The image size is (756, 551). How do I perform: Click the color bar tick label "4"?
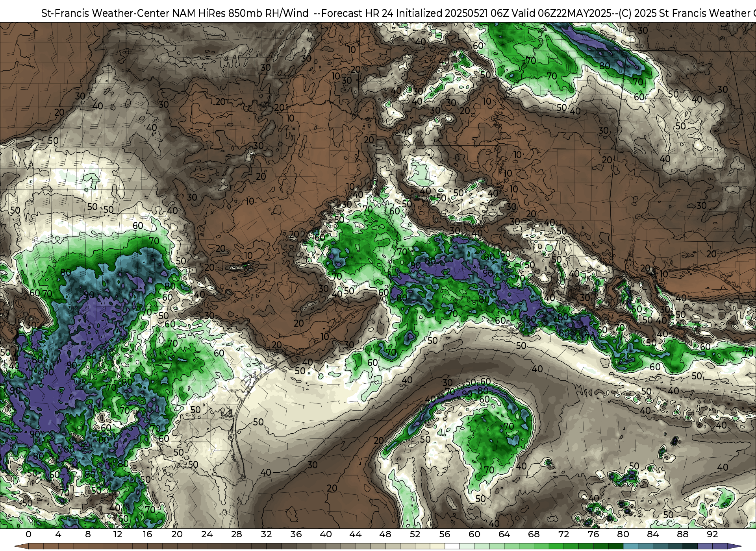(x=58, y=534)
